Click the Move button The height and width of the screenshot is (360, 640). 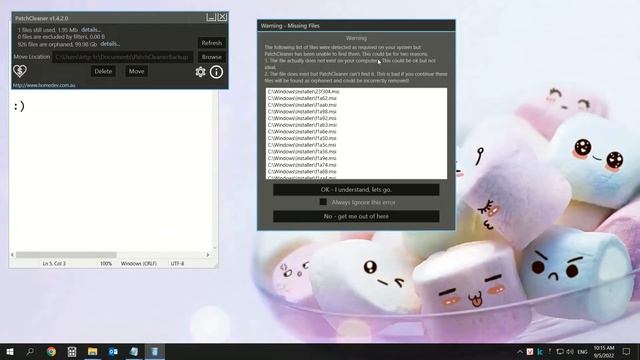(x=136, y=71)
